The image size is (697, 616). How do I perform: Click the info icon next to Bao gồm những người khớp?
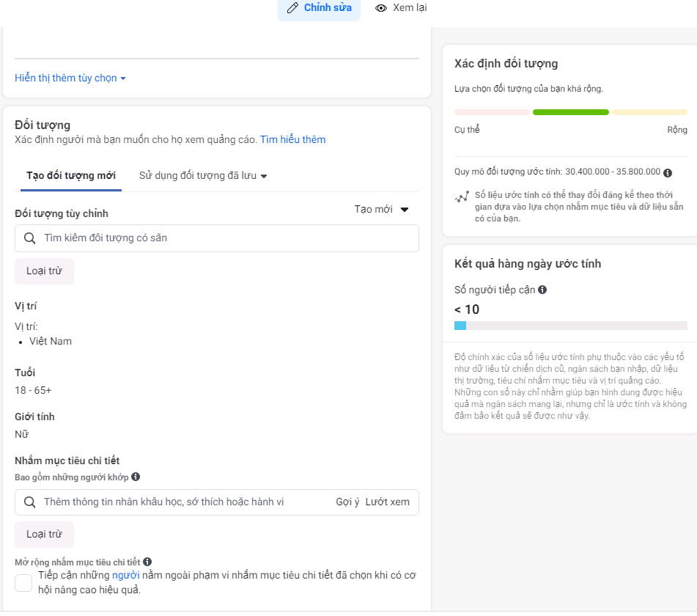(136, 477)
